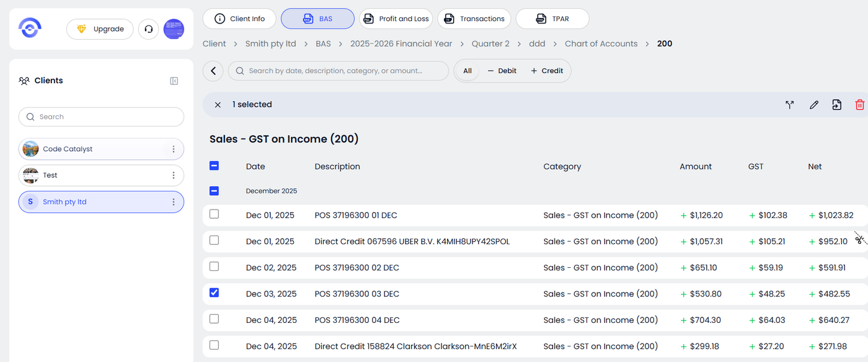The height and width of the screenshot is (362, 868).
Task: Check the UBER B.V. Direct Credit row
Action: [214, 240]
